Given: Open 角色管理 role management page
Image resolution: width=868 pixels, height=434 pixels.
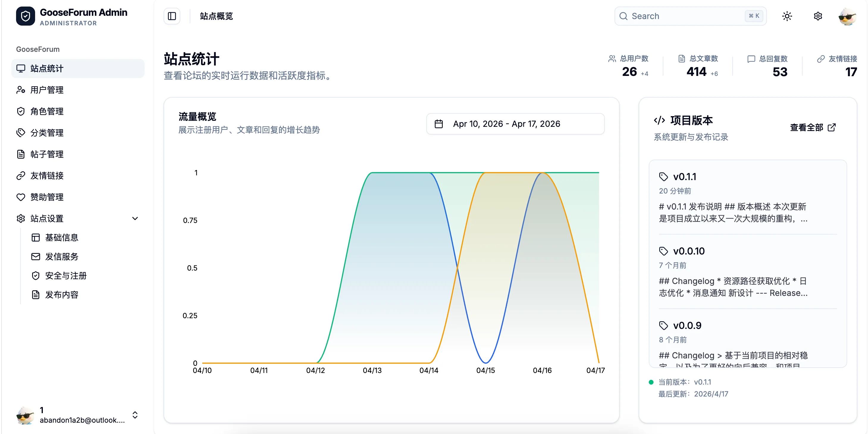Looking at the screenshot, I should [47, 111].
